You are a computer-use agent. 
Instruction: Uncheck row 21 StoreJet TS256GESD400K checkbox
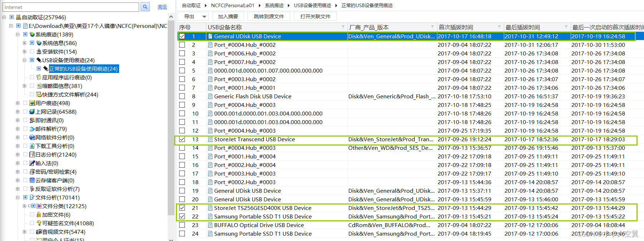coord(182,208)
